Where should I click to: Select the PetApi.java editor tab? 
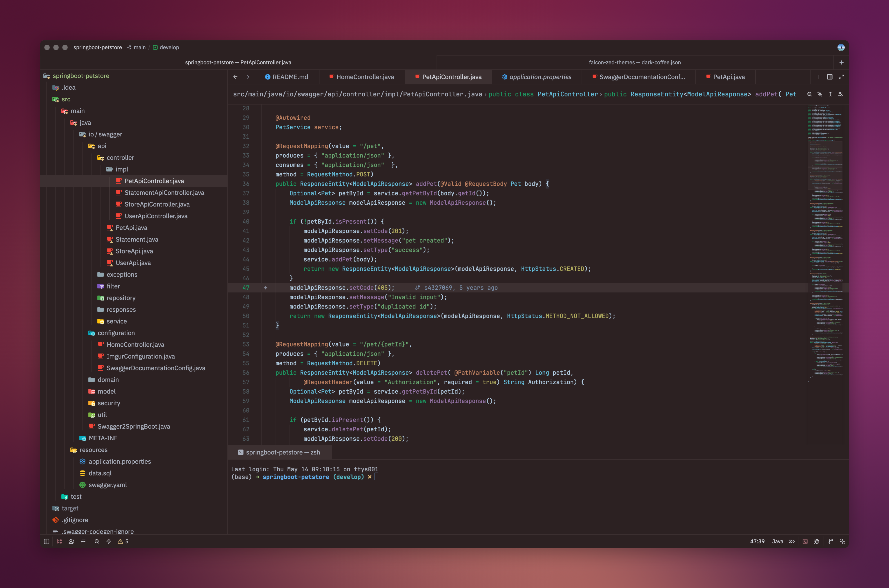coord(725,77)
